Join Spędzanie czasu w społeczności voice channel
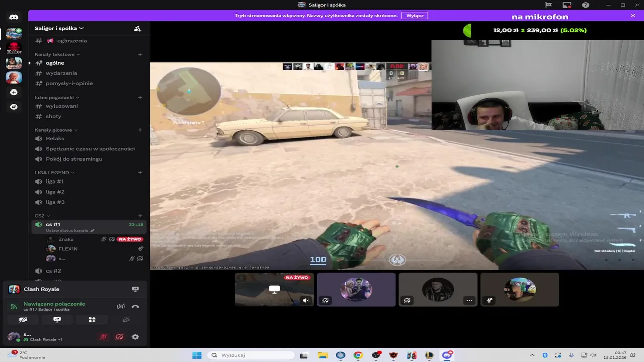The height and width of the screenshot is (362, 644). pos(89,149)
